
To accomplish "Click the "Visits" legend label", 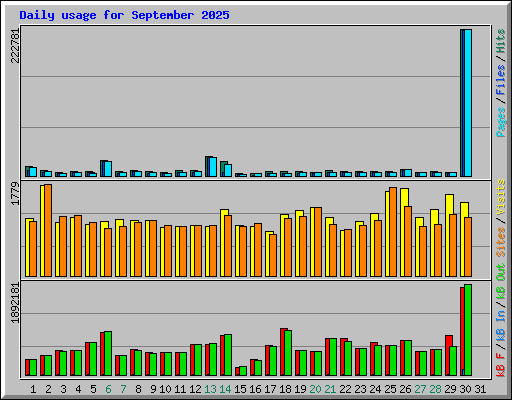I will (x=501, y=197).
